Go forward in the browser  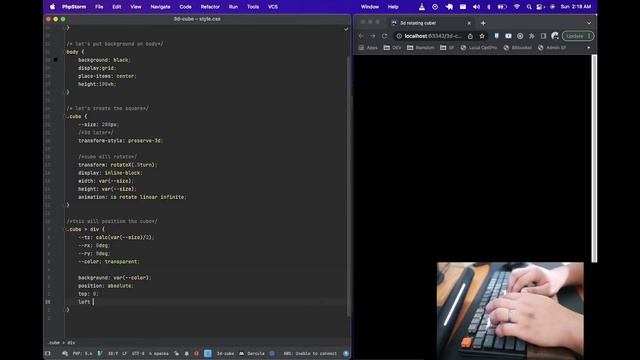point(373,36)
